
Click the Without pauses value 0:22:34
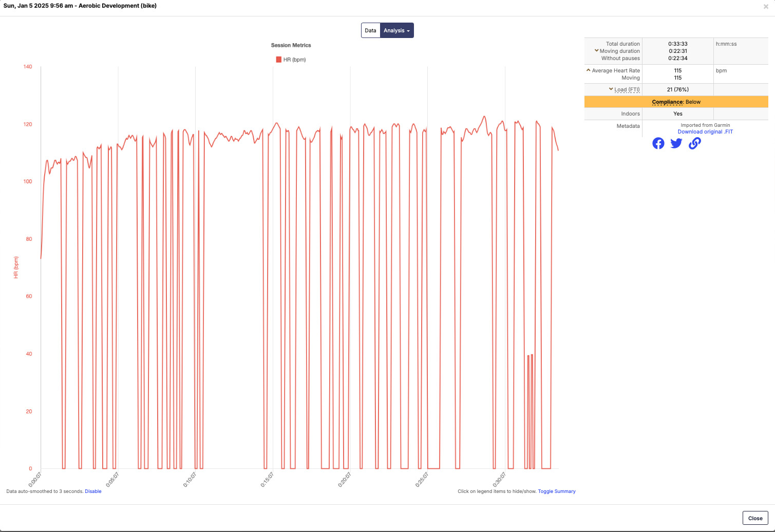point(678,58)
